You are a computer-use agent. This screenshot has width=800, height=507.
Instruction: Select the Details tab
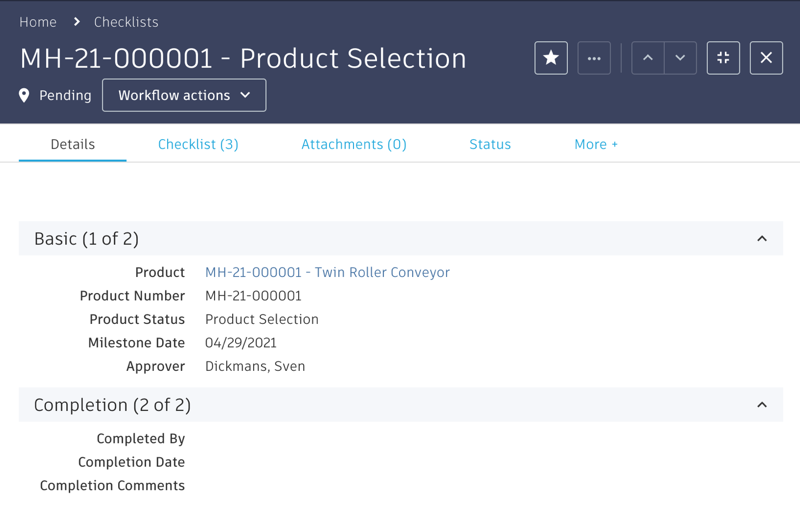coord(73,144)
